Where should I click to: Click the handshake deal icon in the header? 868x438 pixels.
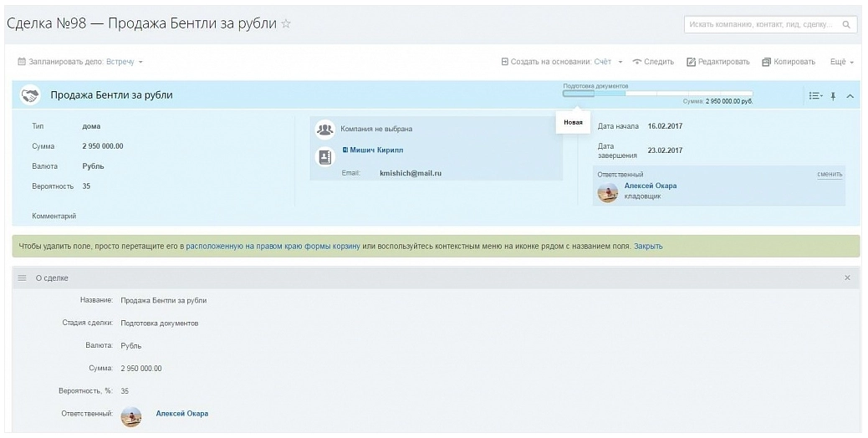[31, 95]
